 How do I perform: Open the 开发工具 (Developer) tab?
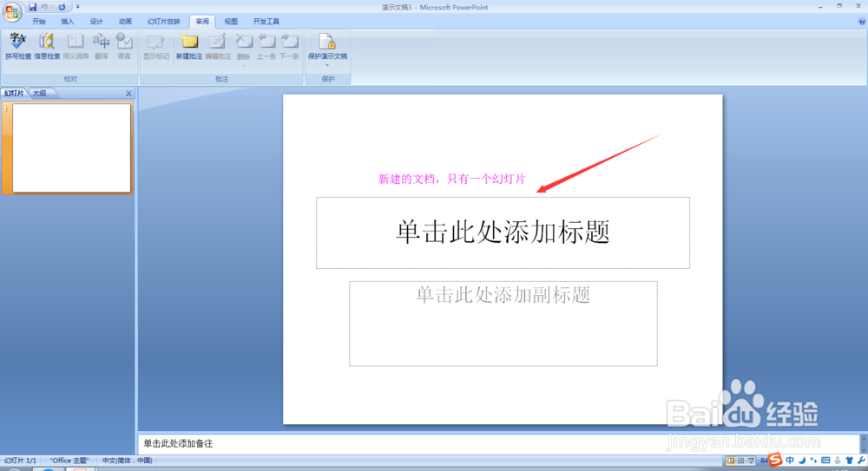(x=266, y=22)
